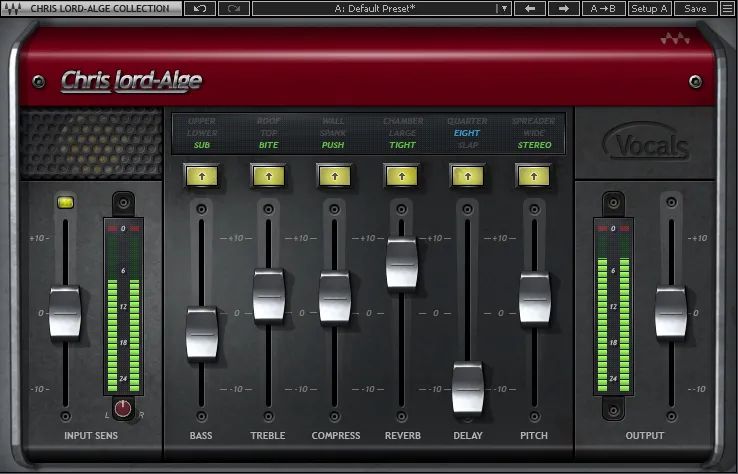Cycle the Delay mode yellow arrow button
This screenshot has width=738, height=474.
(467, 177)
